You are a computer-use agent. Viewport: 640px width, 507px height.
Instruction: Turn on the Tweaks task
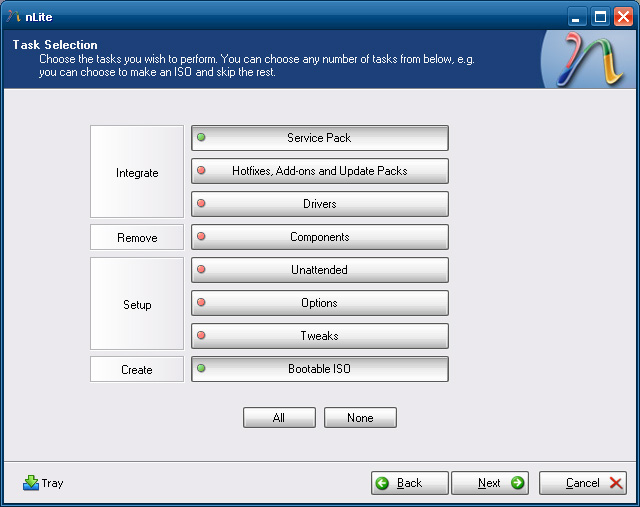click(x=319, y=336)
